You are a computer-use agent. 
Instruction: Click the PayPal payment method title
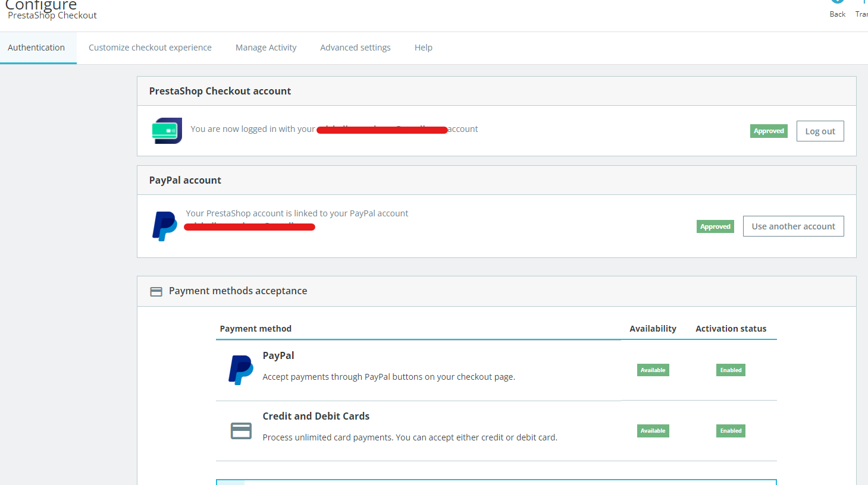click(x=278, y=355)
